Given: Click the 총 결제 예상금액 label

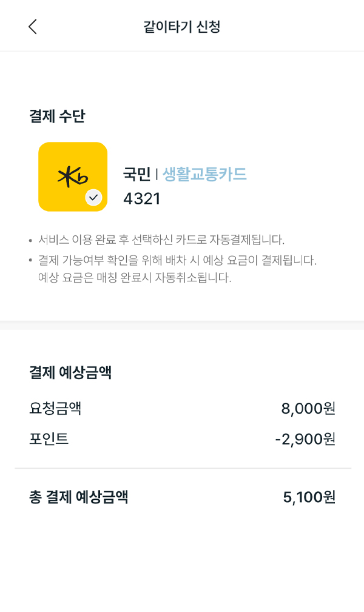Looking at the screenshot, I should click(79, 497).
